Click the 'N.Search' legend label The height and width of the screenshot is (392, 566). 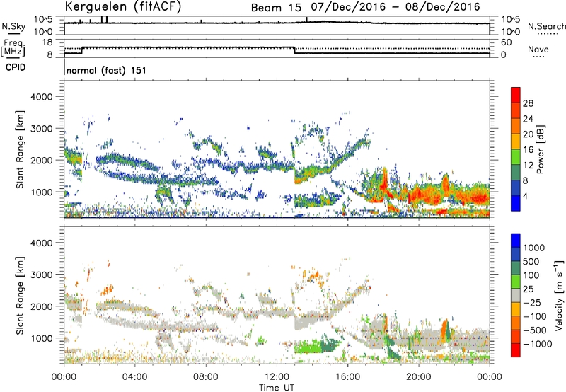pos(547,26)
